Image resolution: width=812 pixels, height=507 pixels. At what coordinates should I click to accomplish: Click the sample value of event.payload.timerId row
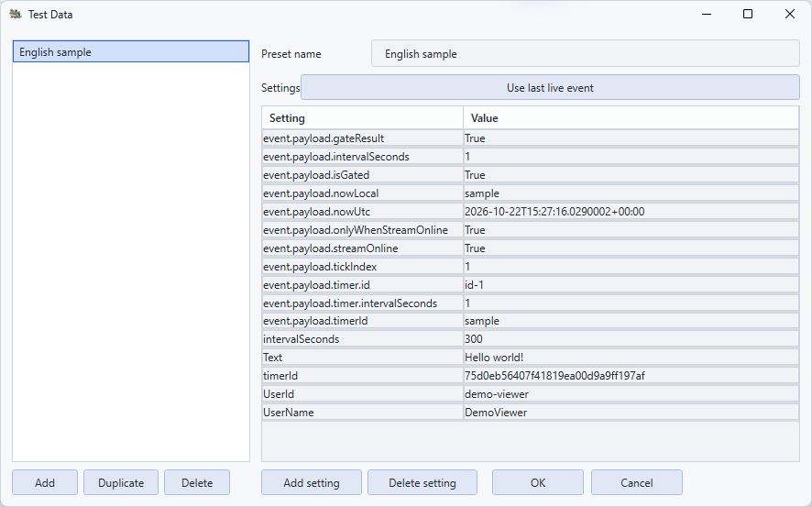(x=631, y=321)
